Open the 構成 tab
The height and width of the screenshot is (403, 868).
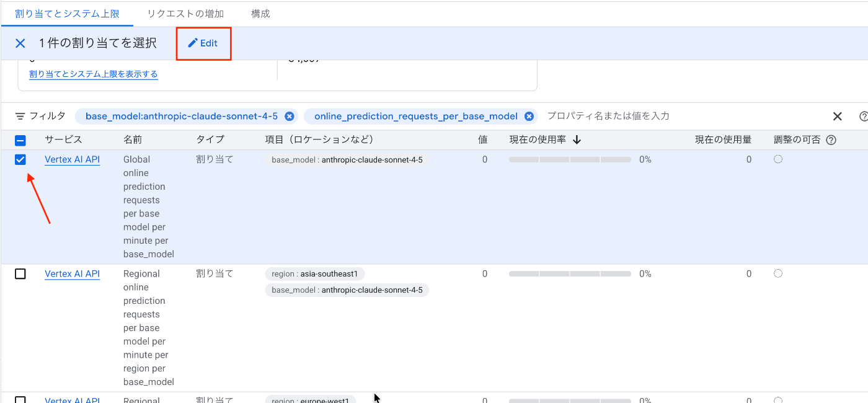(260, 13)
